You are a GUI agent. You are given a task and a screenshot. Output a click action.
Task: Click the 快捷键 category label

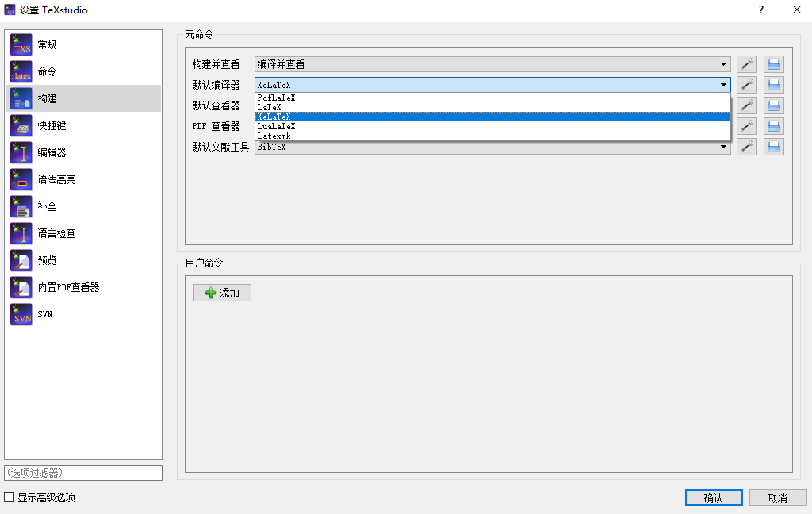(x=52, y=125)
